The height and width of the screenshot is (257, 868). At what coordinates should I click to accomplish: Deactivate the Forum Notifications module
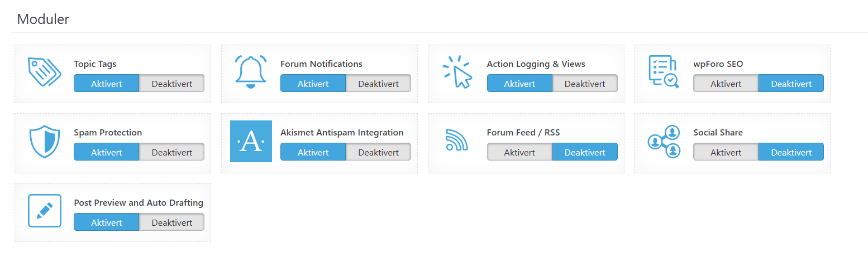tap(378, 84)
